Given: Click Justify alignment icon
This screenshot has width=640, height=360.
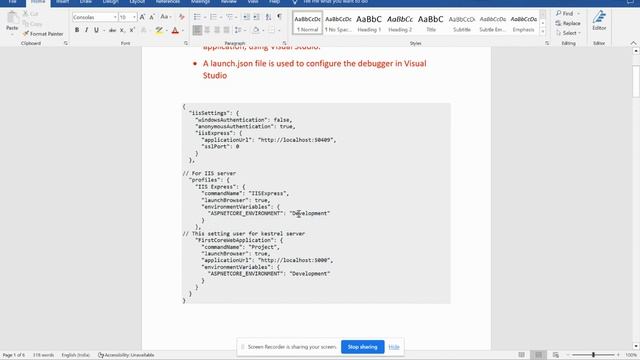Looking at the screenshot, I should point(227,30).
